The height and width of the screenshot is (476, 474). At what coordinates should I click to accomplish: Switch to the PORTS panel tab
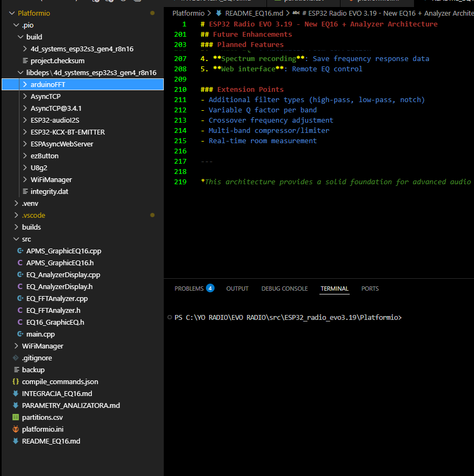coord(370,289)
